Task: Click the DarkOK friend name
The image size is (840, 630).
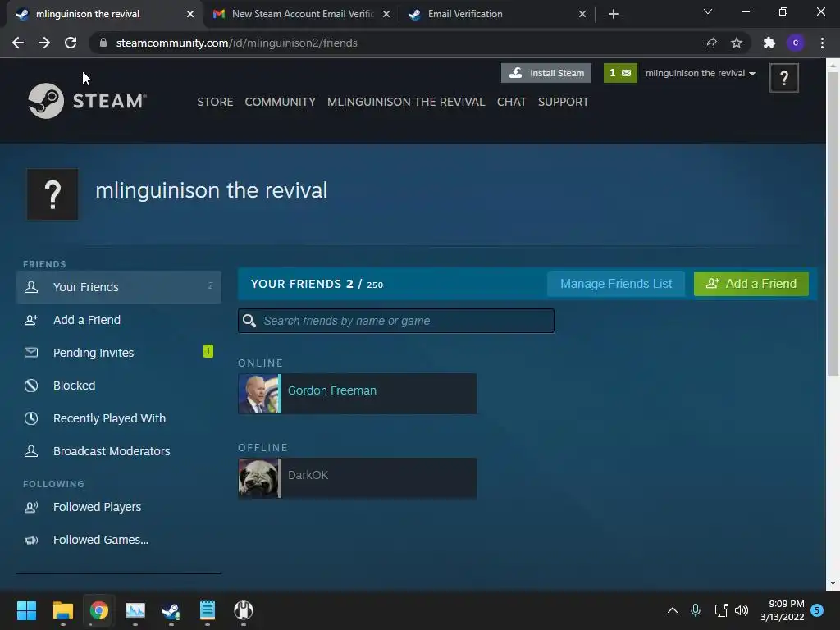Action: tap(308, 475)
